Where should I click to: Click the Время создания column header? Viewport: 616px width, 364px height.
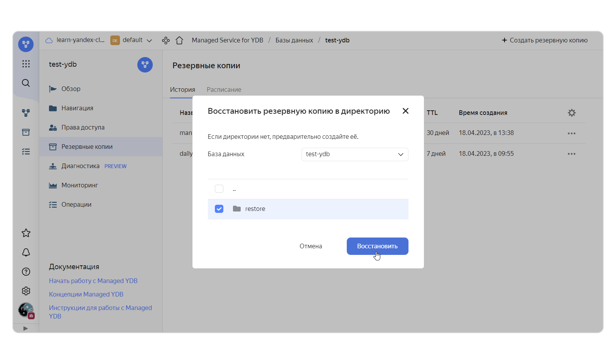pyautogui.click(x=483, y=113)
